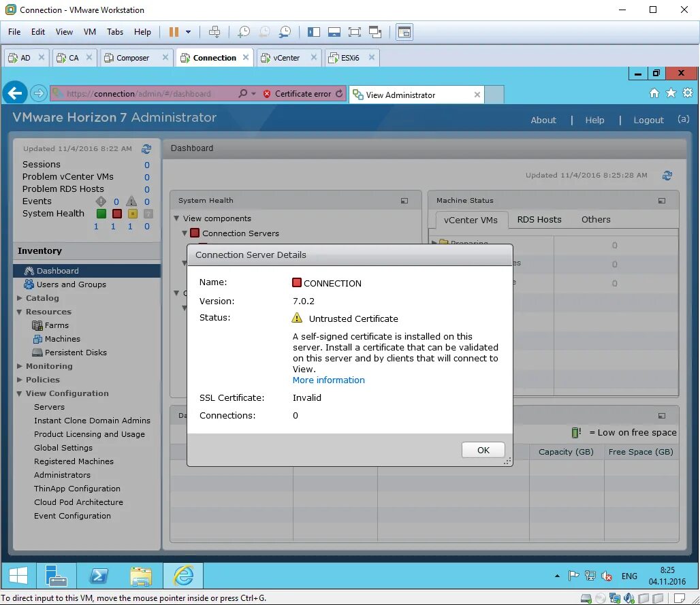Select Dashboard in Inventory
The height and width of the screenshot is (605, 700).
click(86, 271)
